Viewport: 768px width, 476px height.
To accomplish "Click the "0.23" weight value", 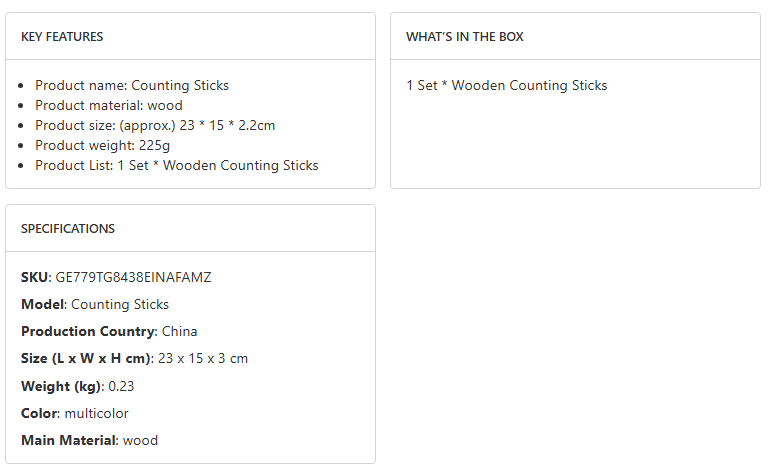I will 121,386.
